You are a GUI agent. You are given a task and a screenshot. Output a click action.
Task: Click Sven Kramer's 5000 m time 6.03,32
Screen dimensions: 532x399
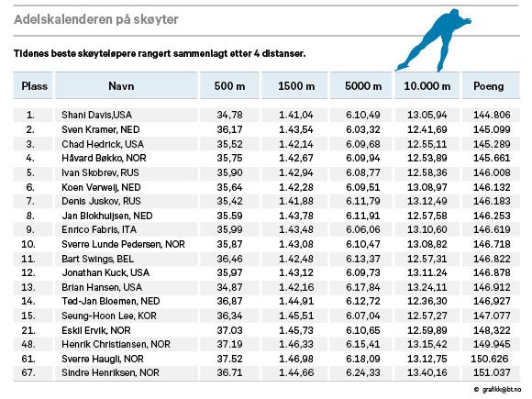coord(363,129)
